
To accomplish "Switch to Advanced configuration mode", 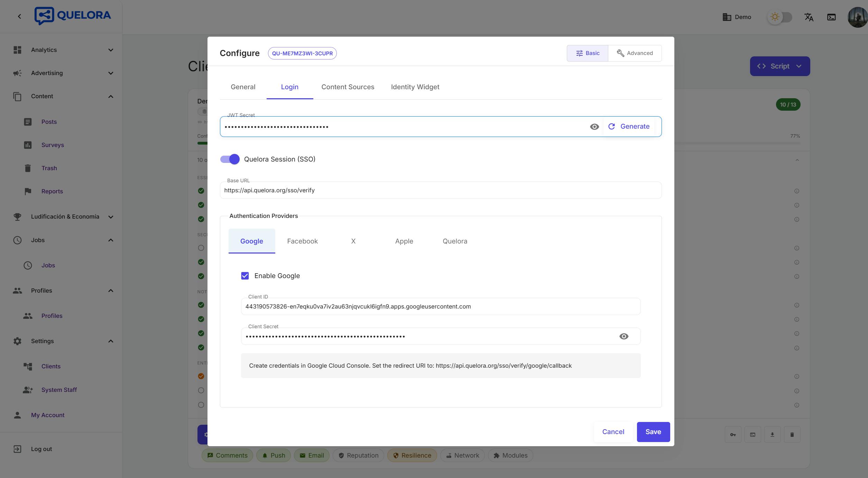I will pos(635,53).
